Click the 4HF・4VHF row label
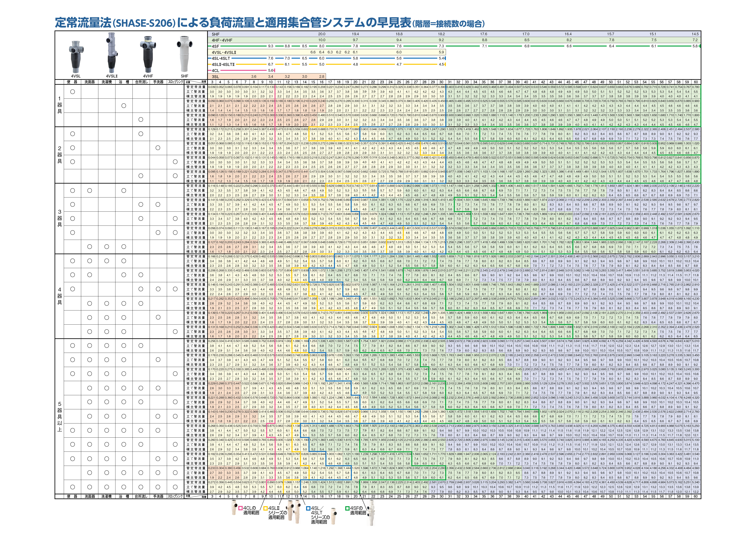 (222, 40)
